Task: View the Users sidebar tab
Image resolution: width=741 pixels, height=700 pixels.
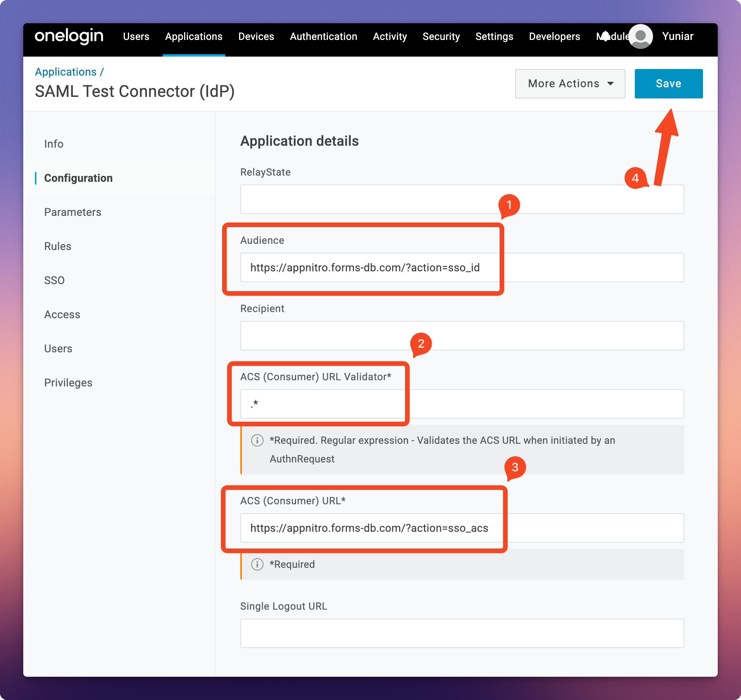Action: 58,348
